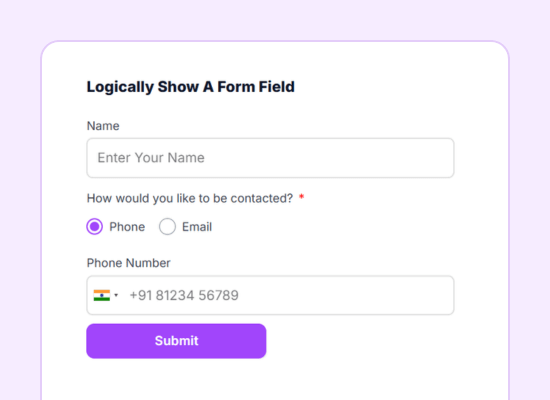The height and width of the screenshot is (400, 550).
Task: Click the right end of the phone input
Action: point(440,295)
